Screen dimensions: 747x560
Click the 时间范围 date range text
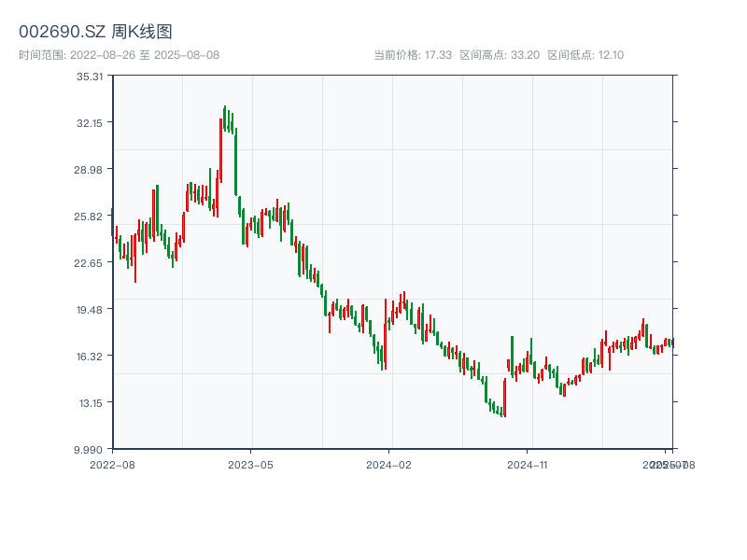point(119,55)
